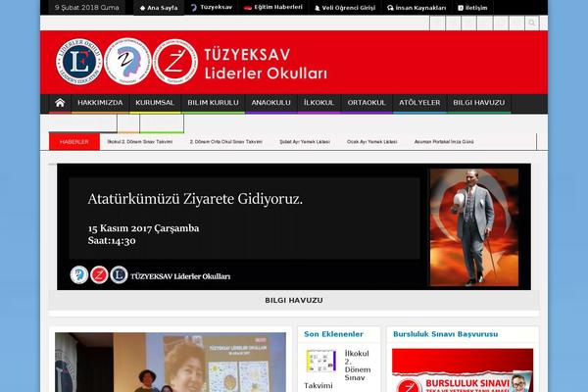The image size is (588, 392).
Task: Open the Ocak Ayı Yemek Listesi link
Action: [371, 142]
